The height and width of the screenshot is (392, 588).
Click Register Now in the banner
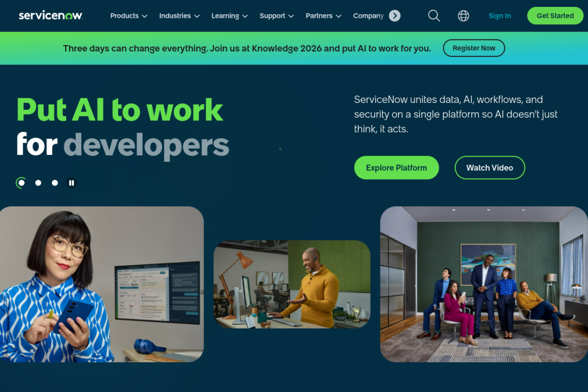(x=474, y=48)
